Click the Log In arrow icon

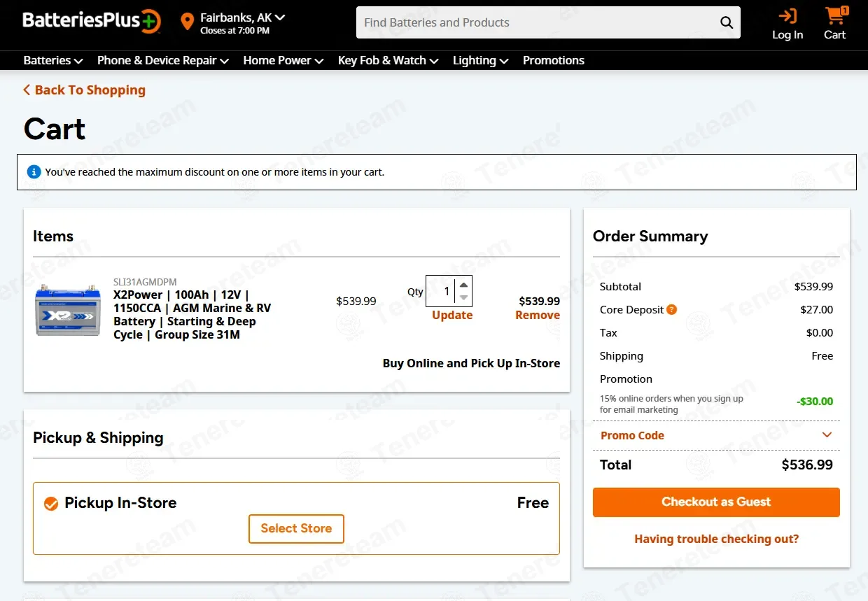pos(787,15)
